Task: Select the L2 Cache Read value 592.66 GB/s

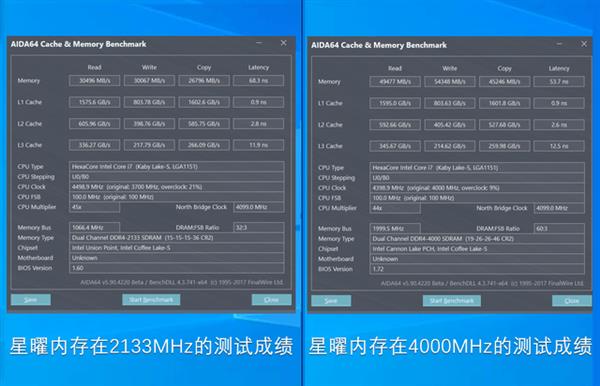Action: [395, 125]
